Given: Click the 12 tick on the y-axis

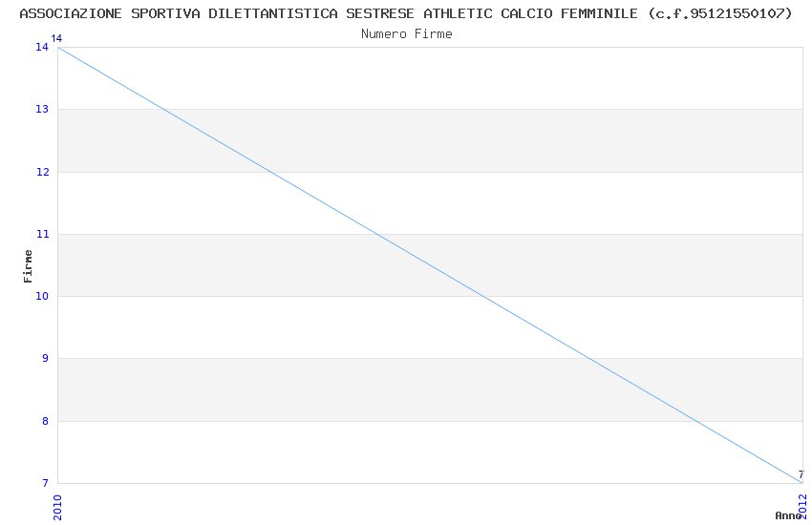Looking at the screenshot, I should (x=43, y=172).
